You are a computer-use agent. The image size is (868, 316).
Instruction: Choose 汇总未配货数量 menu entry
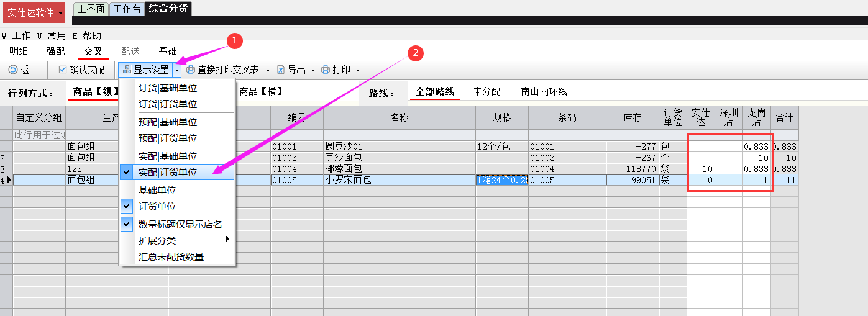[177, 256]
